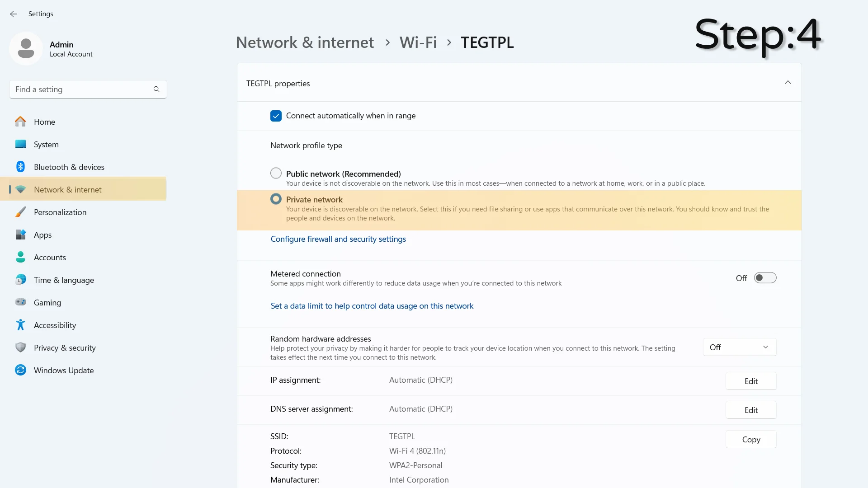Click the Network & internet sidebar icon
Screen dimensions: 868x488
(20, 189)
